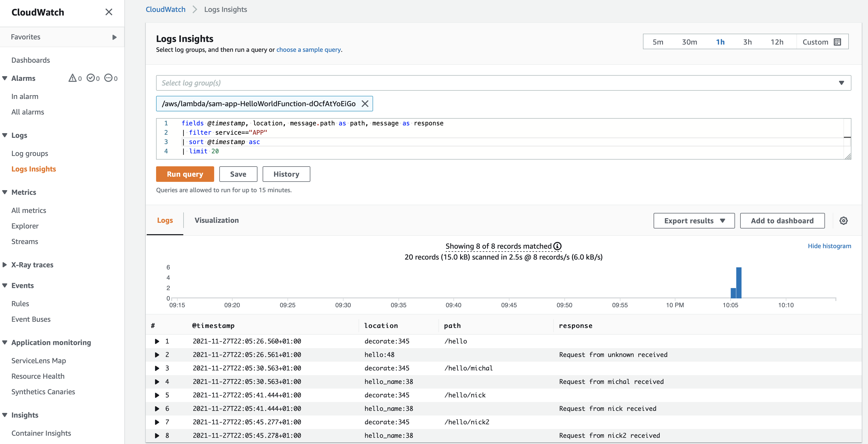The width and height of the screenshot is (868, 444).
Task: Close the CloudWatch navigation sidebar
Action: click(x=108, y=12)
